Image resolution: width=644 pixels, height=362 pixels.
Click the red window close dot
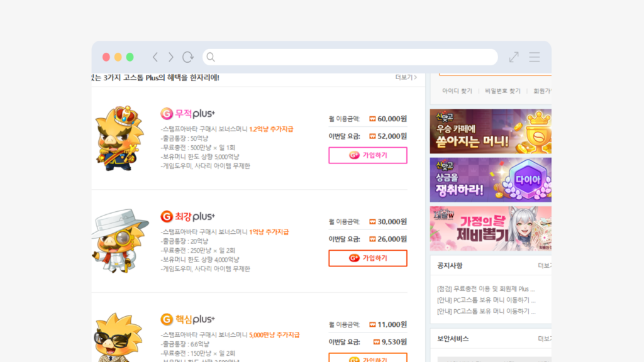point(106,57)
